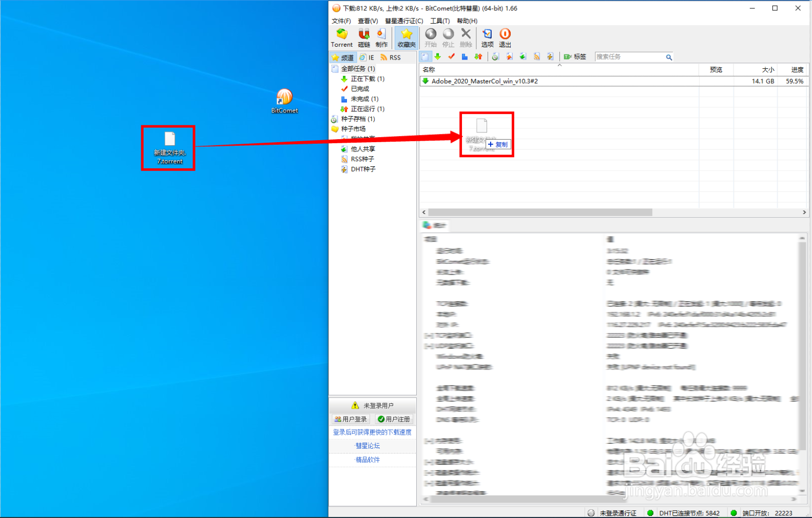The height and width of the screenshot is (518, 812).
Task: Switch to RSS tab
Action: 391,57
